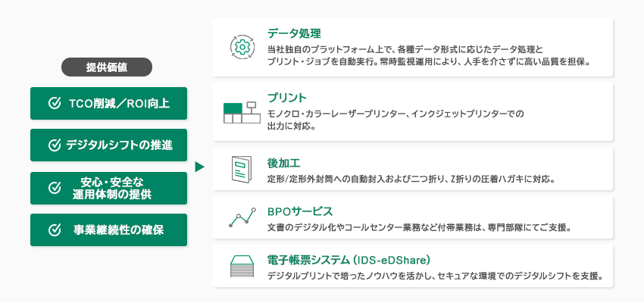Select the 提供価値 dark pill label
This screenshot has width=644, height=303.
[x=105, y=67]
